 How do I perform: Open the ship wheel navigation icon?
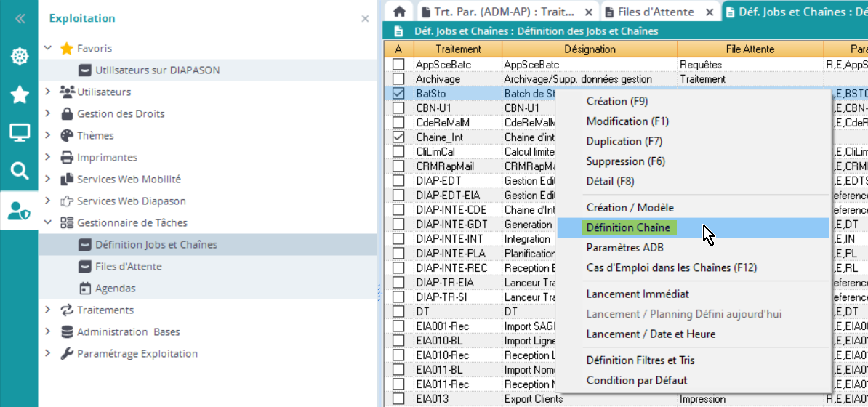click(x=19, y=56)
